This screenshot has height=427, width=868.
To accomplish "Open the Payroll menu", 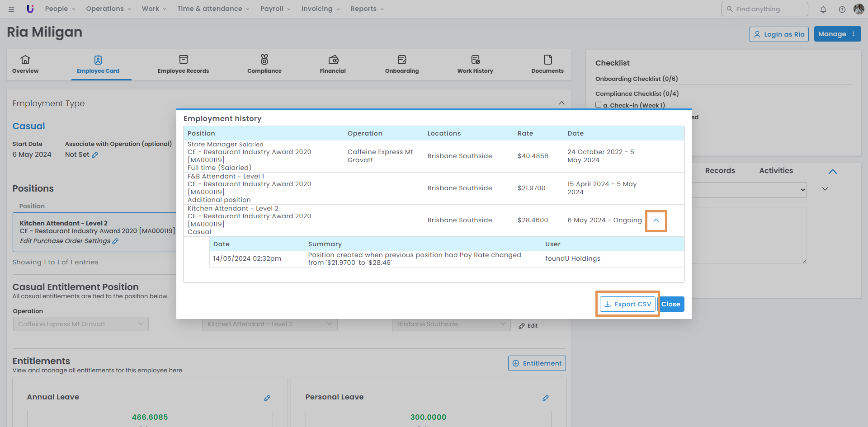I will point(275,9).
